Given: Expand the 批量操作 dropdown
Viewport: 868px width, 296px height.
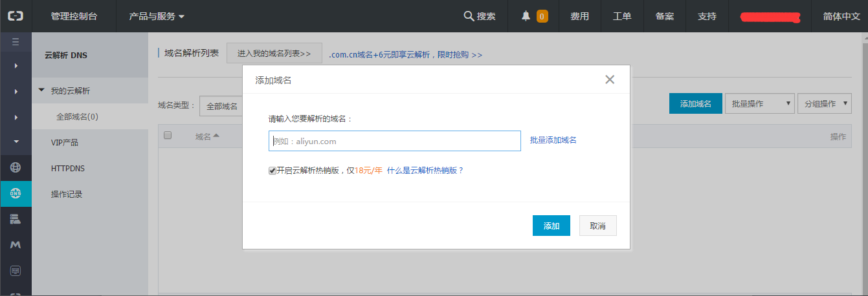Looking at the screenshot, I should 759,103.
